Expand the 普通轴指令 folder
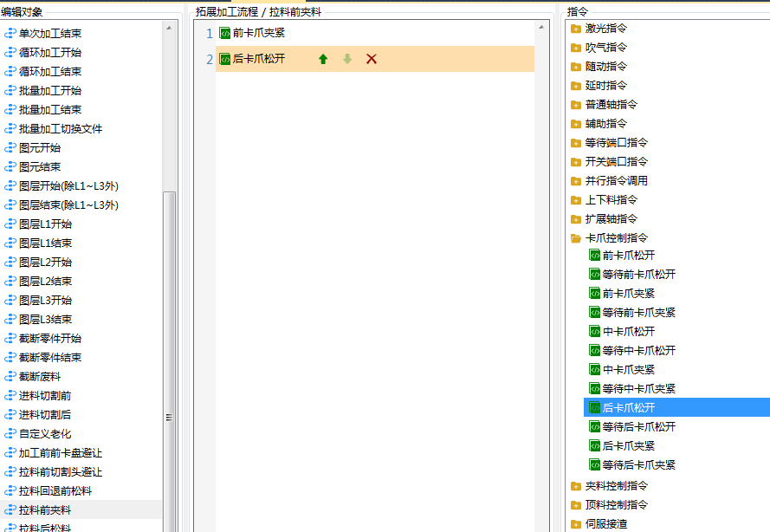Screen dimensions: 770x532 (576, 105)
